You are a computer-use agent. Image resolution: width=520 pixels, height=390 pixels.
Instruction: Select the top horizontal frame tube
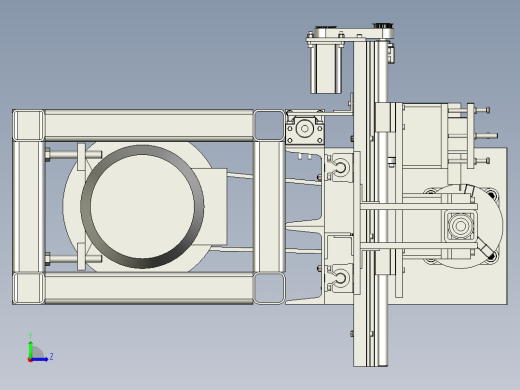(149, 125)
